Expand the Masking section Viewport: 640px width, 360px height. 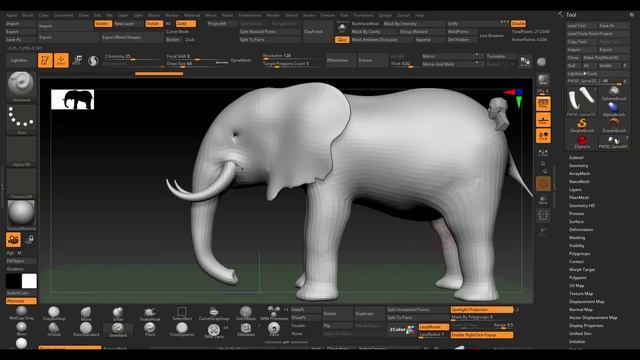577,238
